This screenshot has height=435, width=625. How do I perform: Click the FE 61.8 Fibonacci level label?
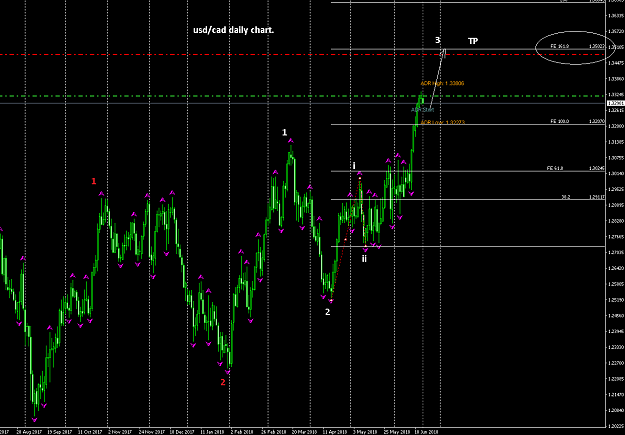555,168
